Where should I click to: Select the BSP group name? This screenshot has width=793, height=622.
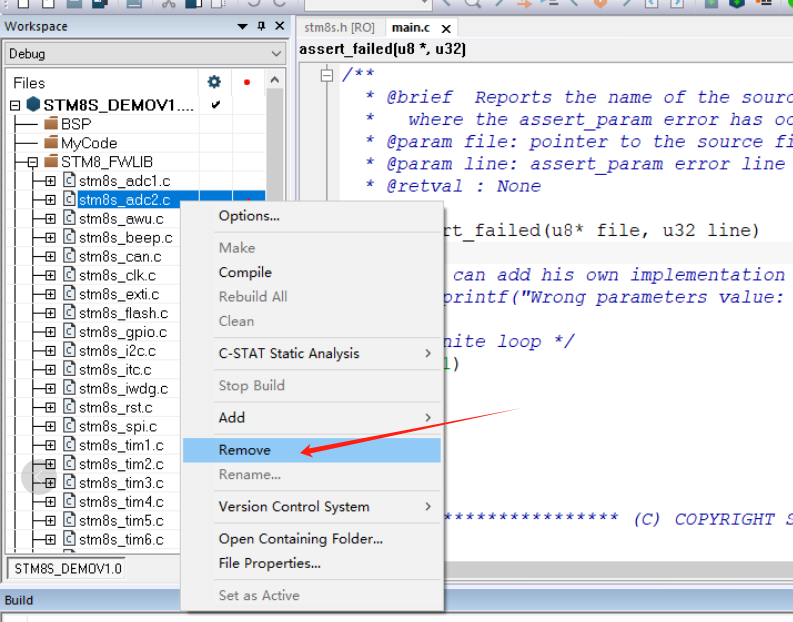click(76, 124)
